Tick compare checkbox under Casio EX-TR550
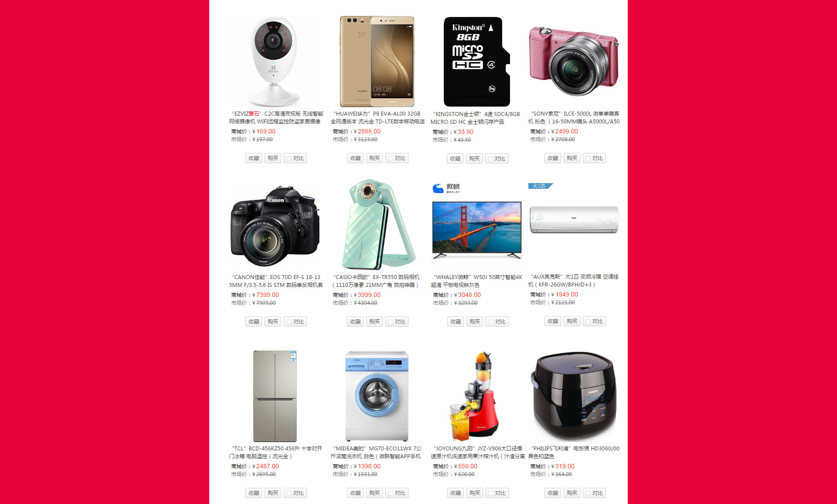837x504 pixels. point(391,322)
